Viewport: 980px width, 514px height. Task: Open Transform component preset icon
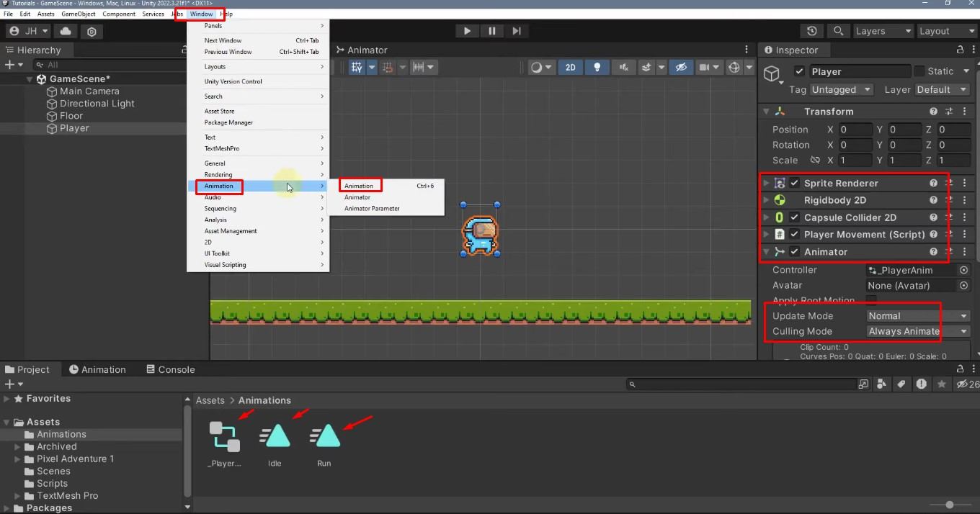948,112
